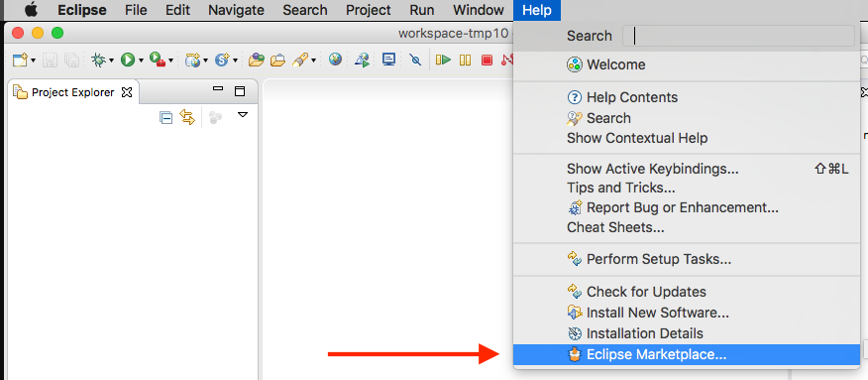Toggle Link with Editor
868x380 pixels.
tap(187, 117)
